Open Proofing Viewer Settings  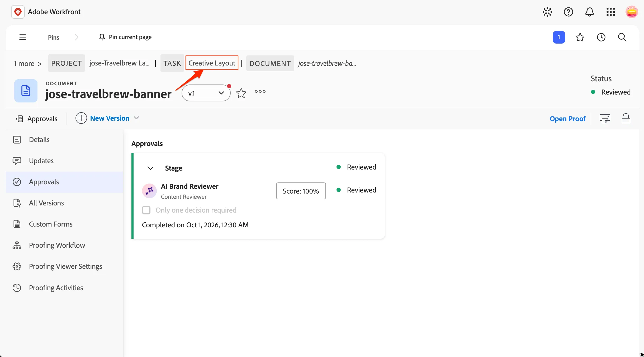click(65, 266)
